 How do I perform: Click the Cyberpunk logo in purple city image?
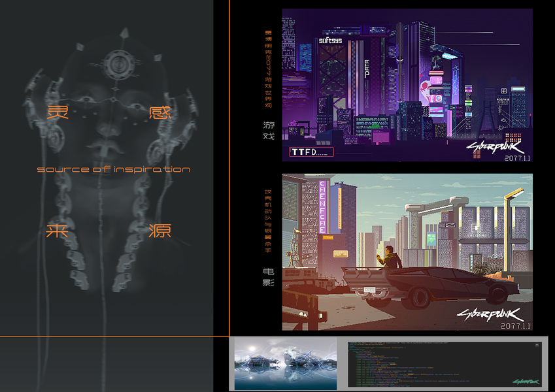coord(496,147)
